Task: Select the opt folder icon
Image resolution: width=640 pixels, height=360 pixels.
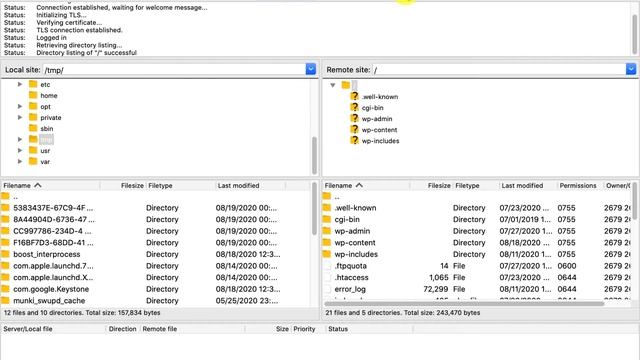Action: [33, 107]
